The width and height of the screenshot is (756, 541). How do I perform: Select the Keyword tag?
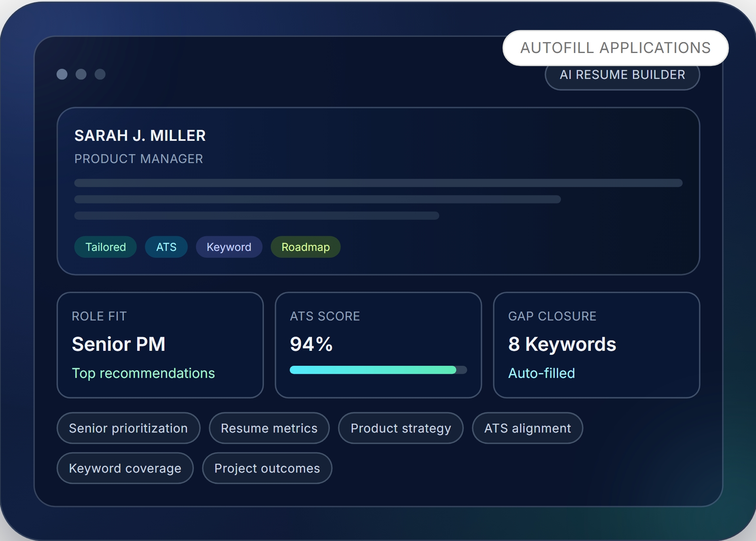229,247
